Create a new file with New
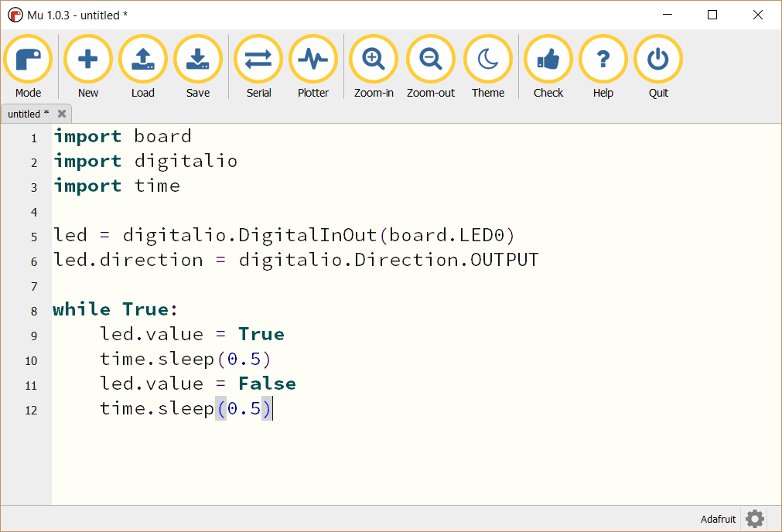 tap(88, 60)
